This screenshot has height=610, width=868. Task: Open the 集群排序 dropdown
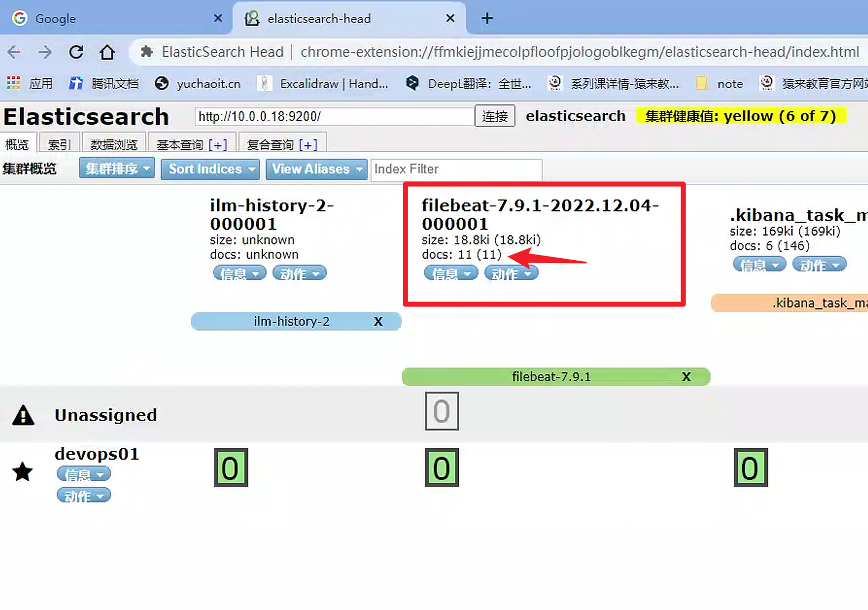coord(117,169)
